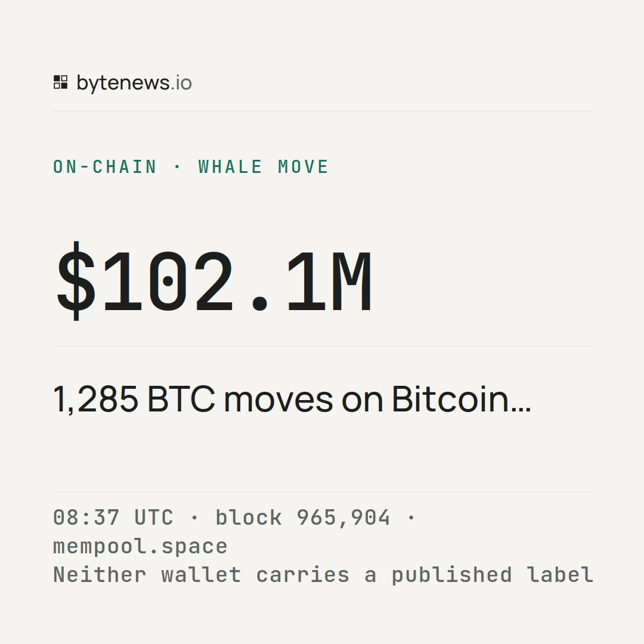Click the dollar sign of the amount

(76, 281)
